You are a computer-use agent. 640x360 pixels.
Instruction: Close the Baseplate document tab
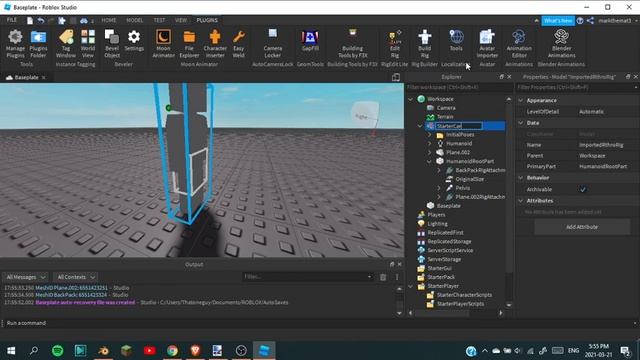(x=44, y=78)
